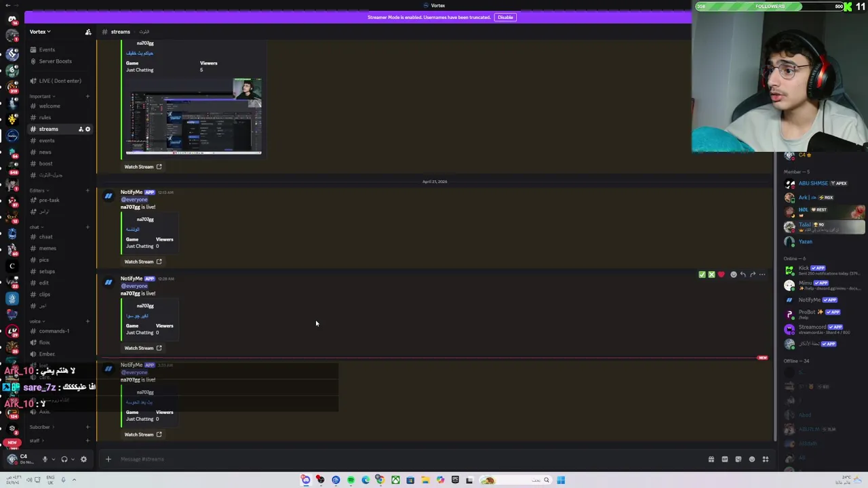Collapse the chat channel category

(x=35, y=227)
